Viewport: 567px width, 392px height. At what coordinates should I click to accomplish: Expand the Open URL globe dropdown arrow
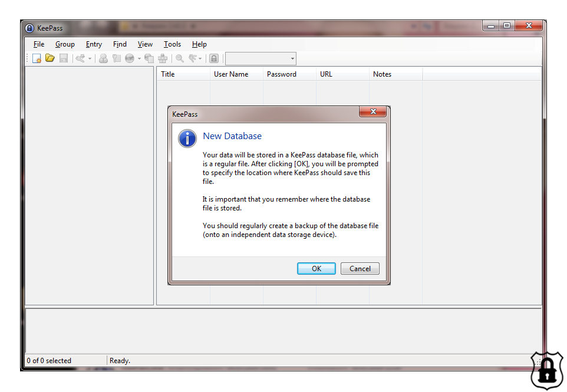pos(139,58)
